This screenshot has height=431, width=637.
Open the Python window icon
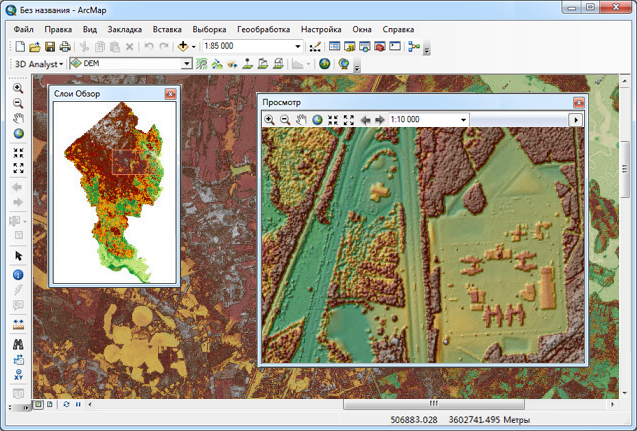tap(395, 46)
